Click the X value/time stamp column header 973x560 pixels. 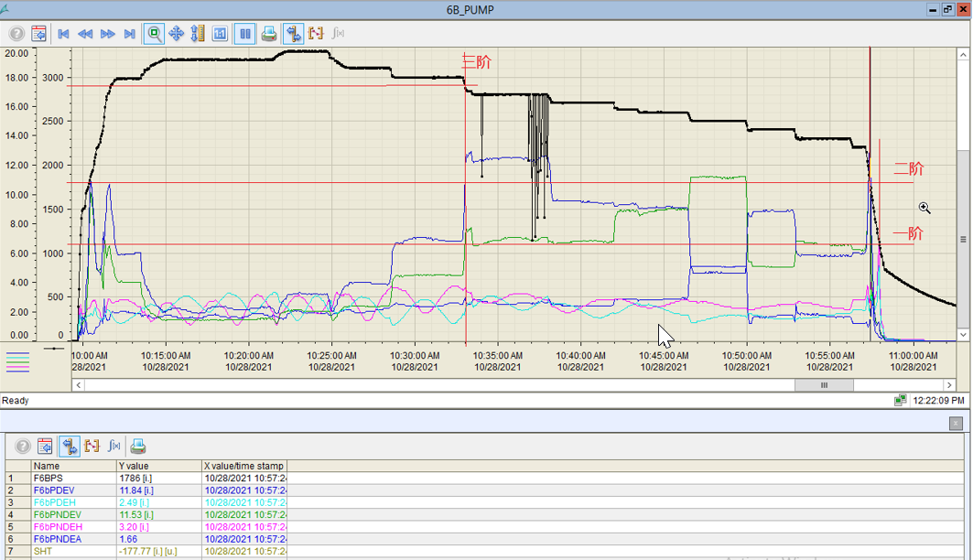tap(244, 466)
